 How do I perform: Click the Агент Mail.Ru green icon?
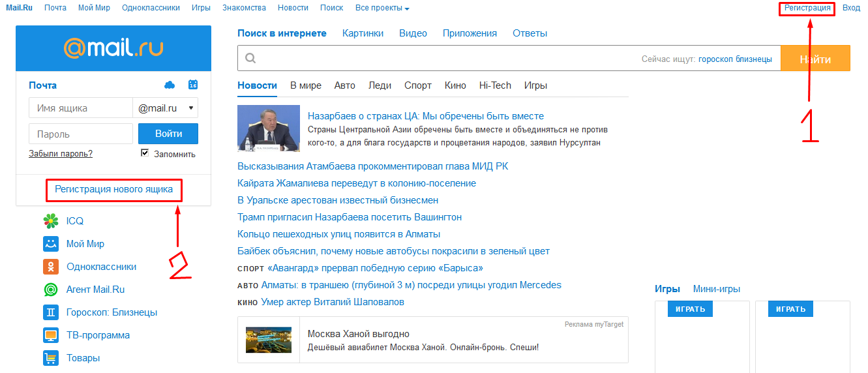51,290
